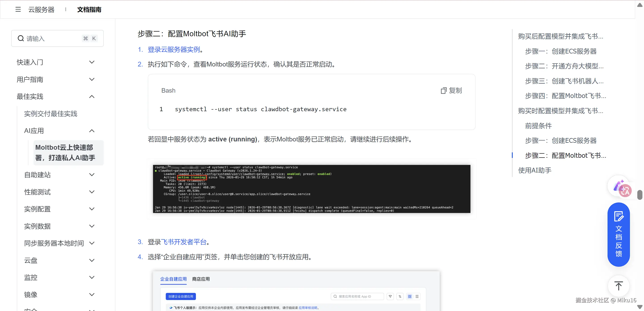
Task: Click the copy icon in Bash code block
Action: 443,91
